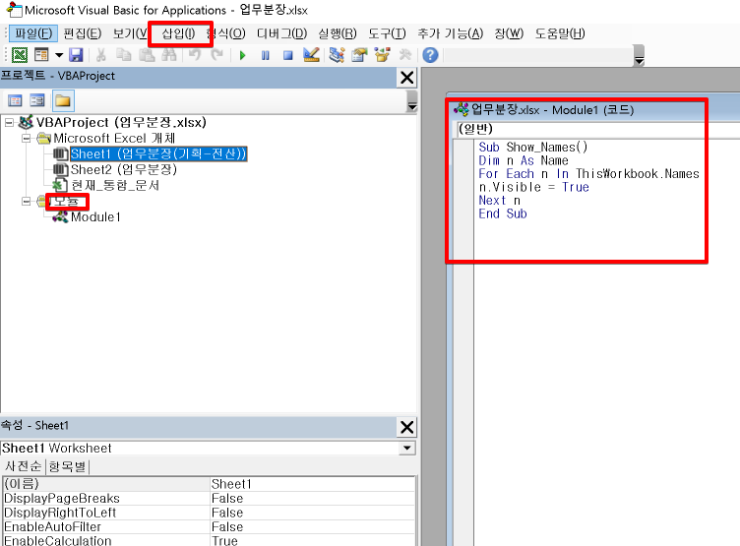
Task: Click the EnableCalculation True value
Action: [312, 540]
